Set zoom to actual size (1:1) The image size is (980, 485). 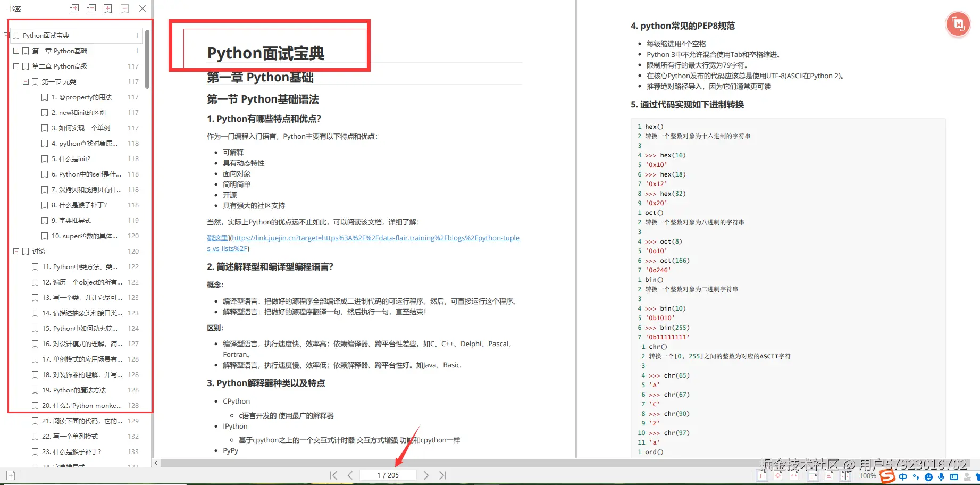(762, 476)
